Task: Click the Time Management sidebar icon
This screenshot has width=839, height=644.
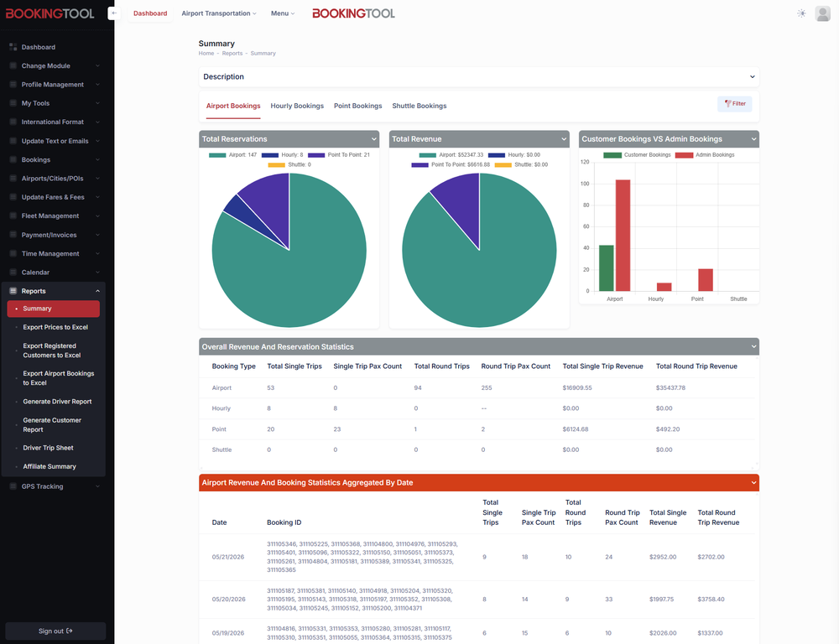Action: tap(13, 253)
